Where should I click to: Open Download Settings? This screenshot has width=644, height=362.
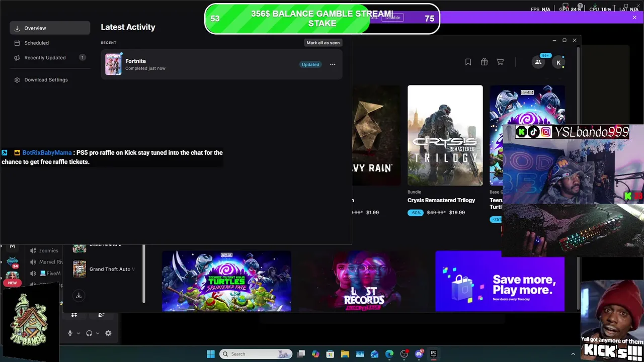[50, 79]
